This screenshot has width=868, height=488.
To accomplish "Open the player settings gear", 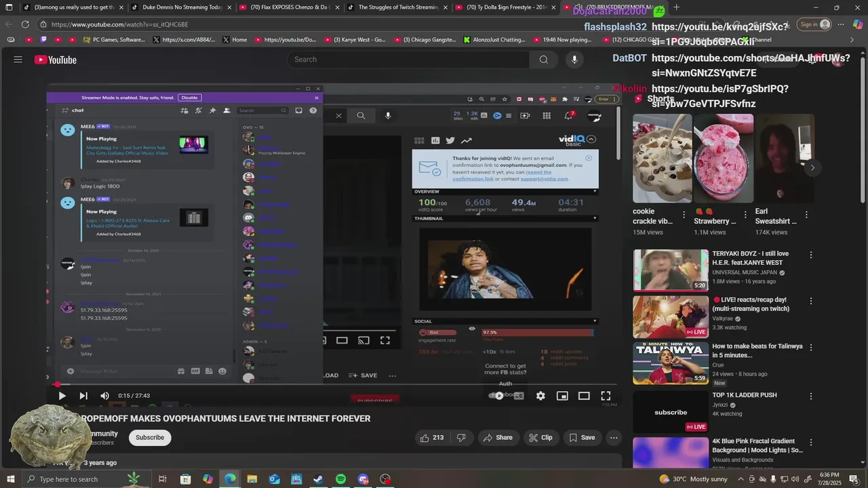I will tap(540, 396).
